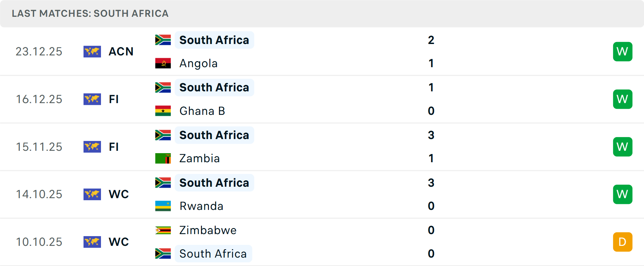Screen dimensions: 644x266
Task: Click the Last Matches: South Africa header
Action: tap(90, 13)
